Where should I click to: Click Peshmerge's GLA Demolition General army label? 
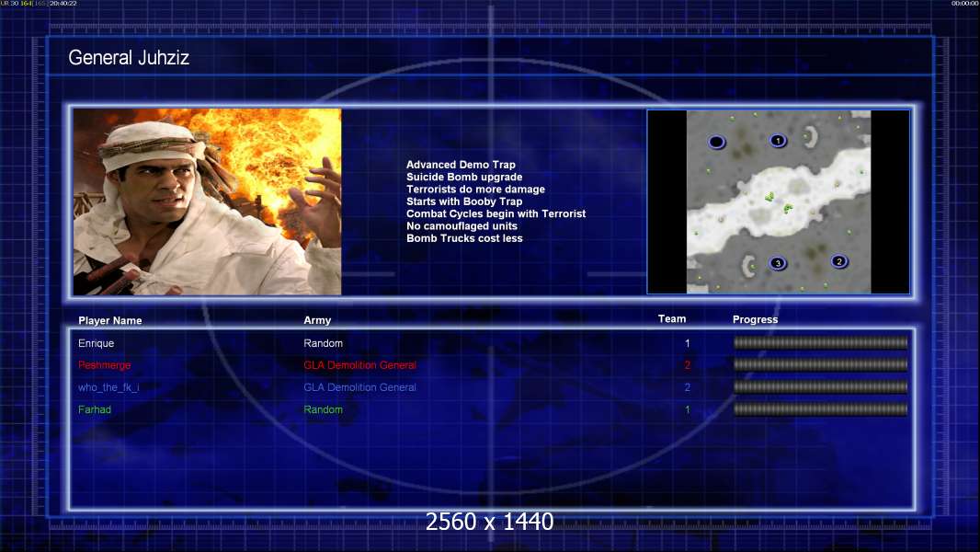tap(359, 365)
